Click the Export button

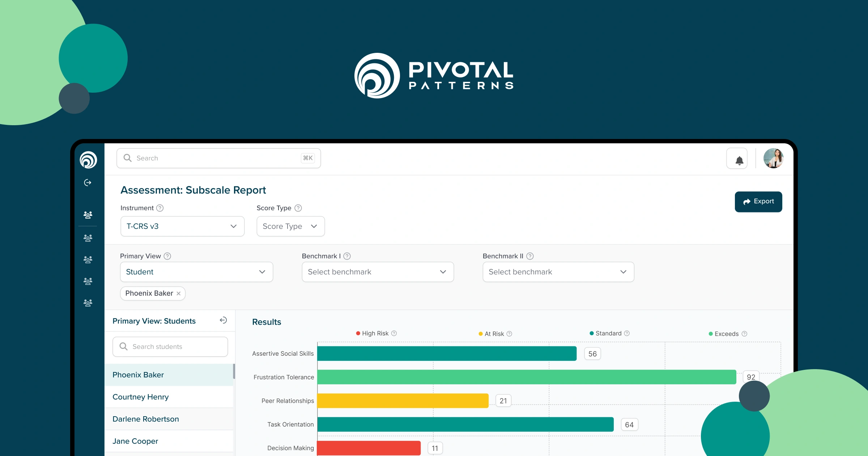coord(758,202)
